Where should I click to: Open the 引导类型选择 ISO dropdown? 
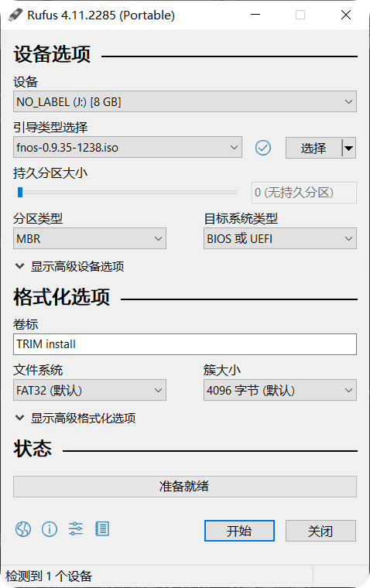point(128,147)
